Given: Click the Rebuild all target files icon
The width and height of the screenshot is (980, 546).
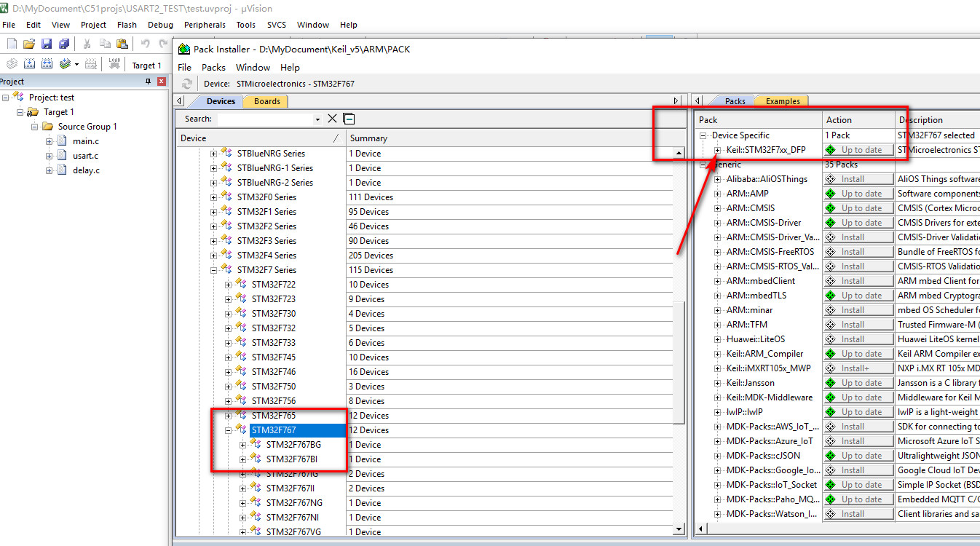Looking at the screenshot, I should tap(47, 64).
